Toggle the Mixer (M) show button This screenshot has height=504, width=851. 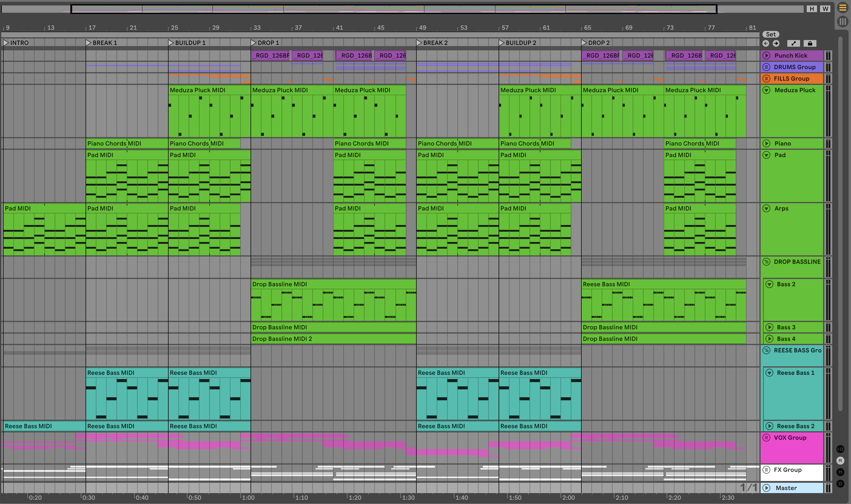tap(840, 472)
